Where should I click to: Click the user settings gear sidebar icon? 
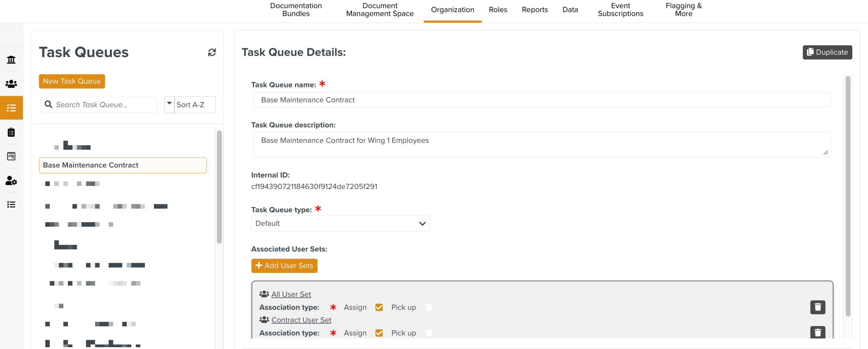(x=11, y=181)
